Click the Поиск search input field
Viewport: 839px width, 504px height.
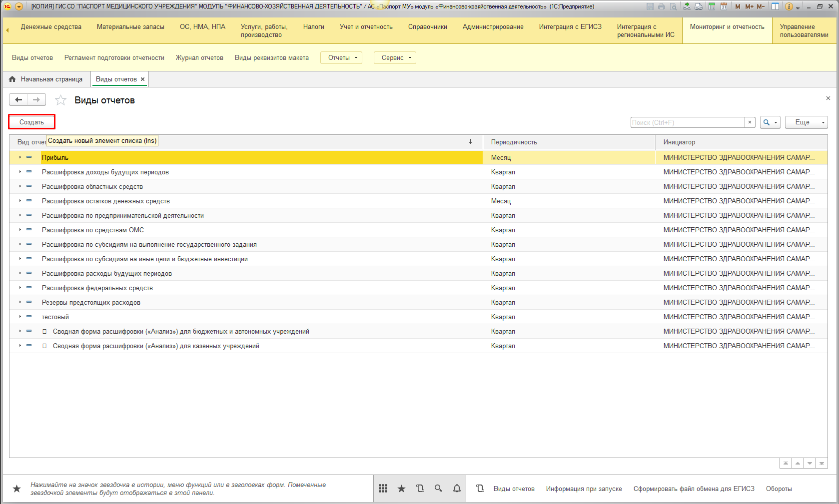click(x=687, y=122)
